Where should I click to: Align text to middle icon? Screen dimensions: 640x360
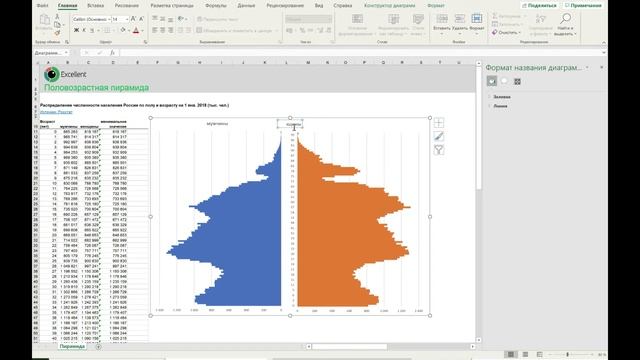(162, 19)
